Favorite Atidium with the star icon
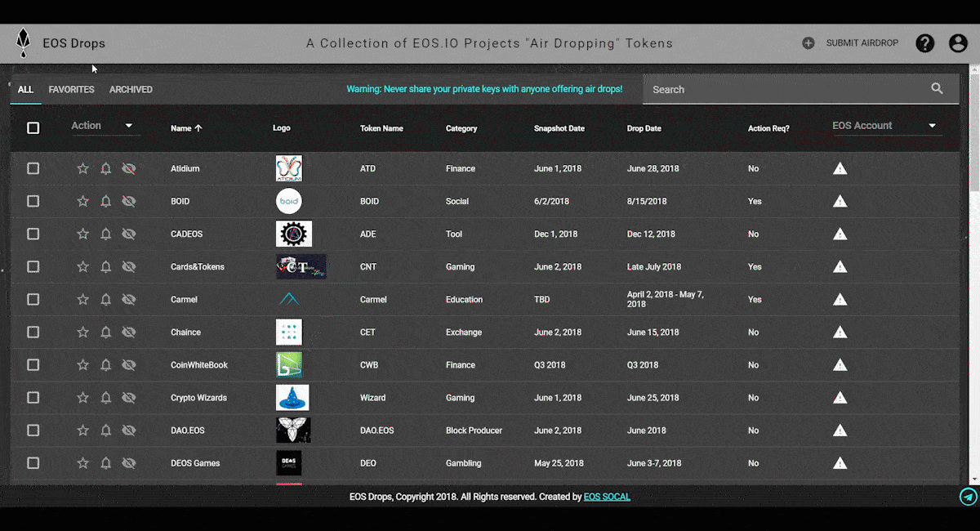 [82, 169]
